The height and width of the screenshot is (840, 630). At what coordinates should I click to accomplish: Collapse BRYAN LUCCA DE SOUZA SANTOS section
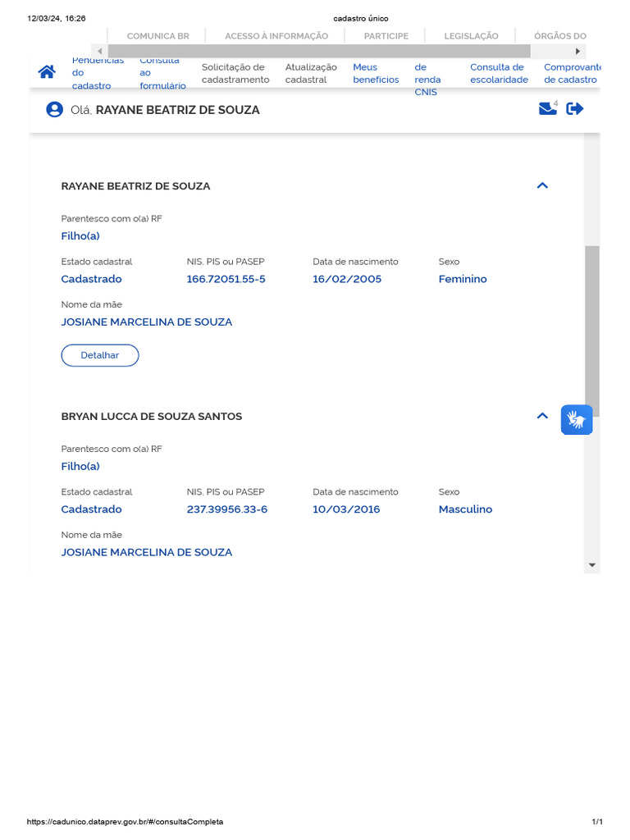coord(542,416)
